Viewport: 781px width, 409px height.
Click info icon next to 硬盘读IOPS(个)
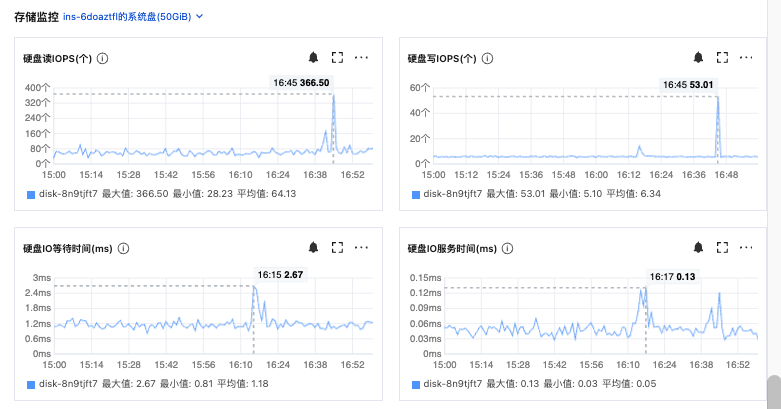click(103, 59)
